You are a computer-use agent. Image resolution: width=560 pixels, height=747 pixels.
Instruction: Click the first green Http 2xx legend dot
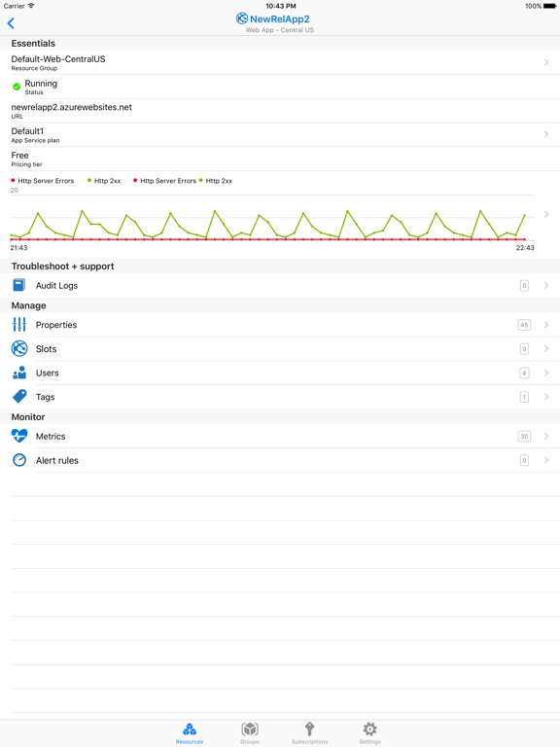pyautogui.click(x=89, y=180)
